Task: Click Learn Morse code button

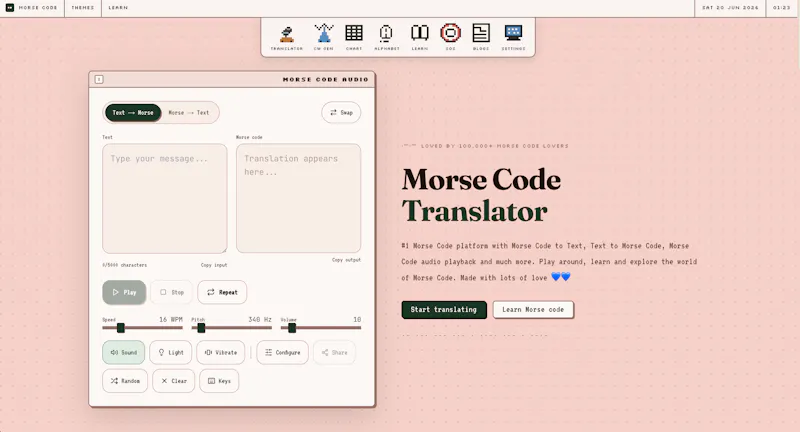Action: (533, 310)
